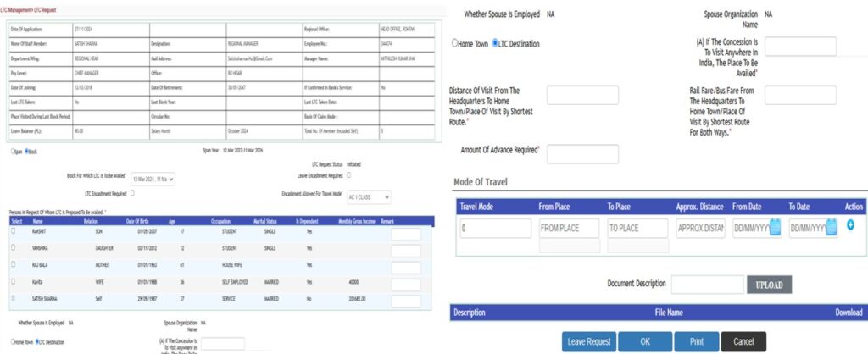Image resolution: width=868 pixels, height=354 pixels.
Task: Click the UPLOAD button
Action: pos(770,285)
